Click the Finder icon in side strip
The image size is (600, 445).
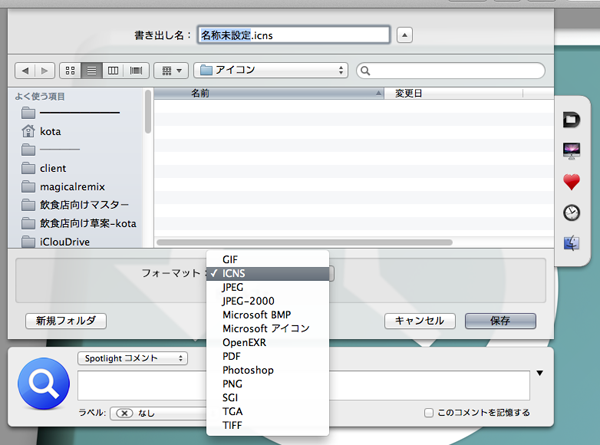pos(571,243)
